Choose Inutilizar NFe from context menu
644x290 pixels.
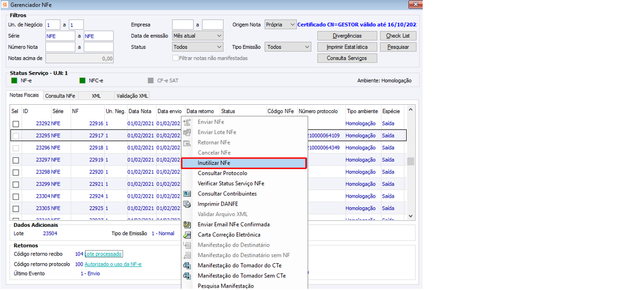click(244, 163)
